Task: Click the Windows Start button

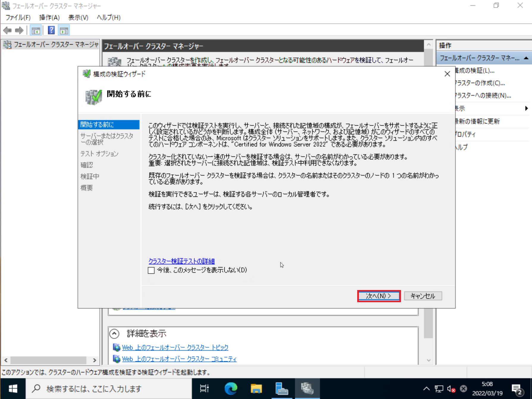Action: [13, 388]
